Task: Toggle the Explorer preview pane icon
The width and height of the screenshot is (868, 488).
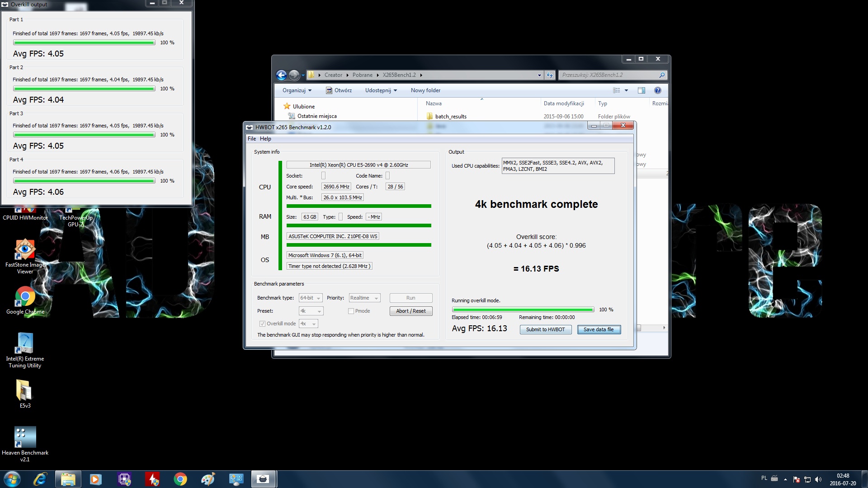Action: coord(641,90)
